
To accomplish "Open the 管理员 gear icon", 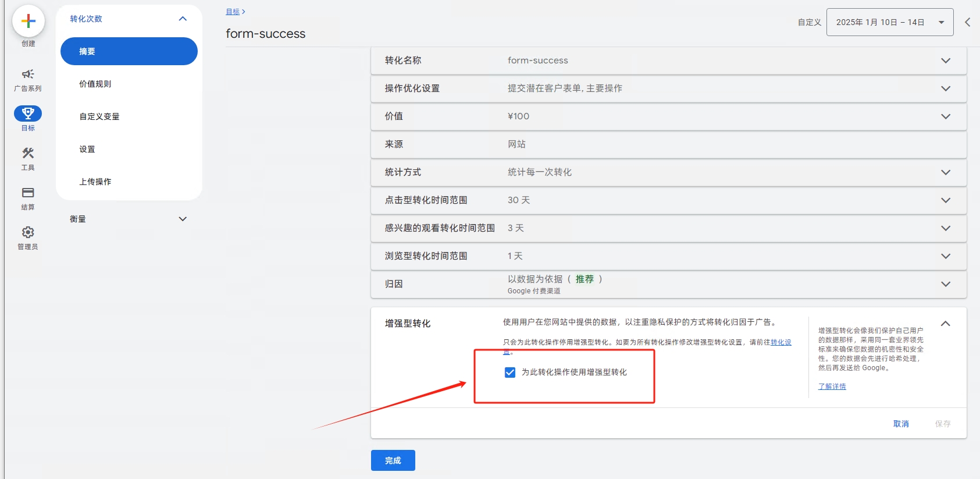I will (28, 232).
